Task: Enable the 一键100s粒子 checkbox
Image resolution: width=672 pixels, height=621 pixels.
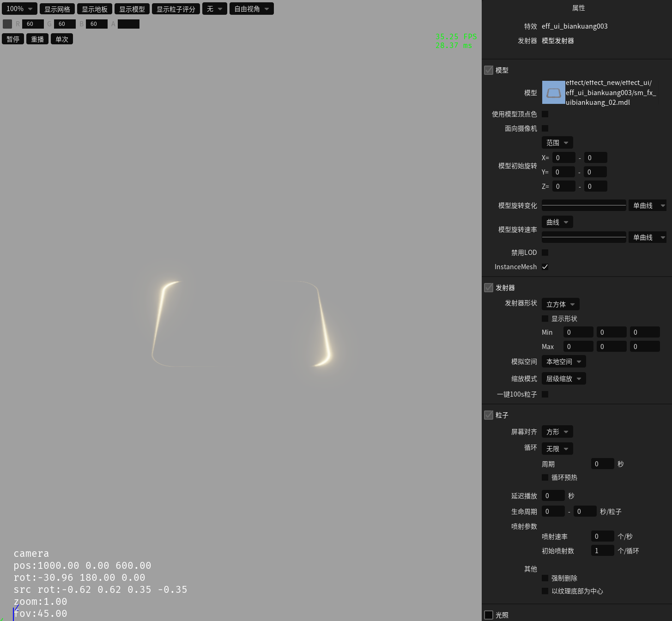Action: tap(545, 394)
